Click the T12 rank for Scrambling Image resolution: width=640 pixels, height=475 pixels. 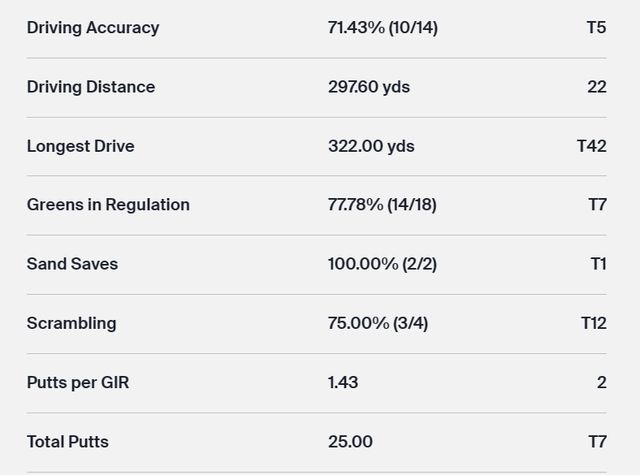pyautogui.click(x=593, y=323)
